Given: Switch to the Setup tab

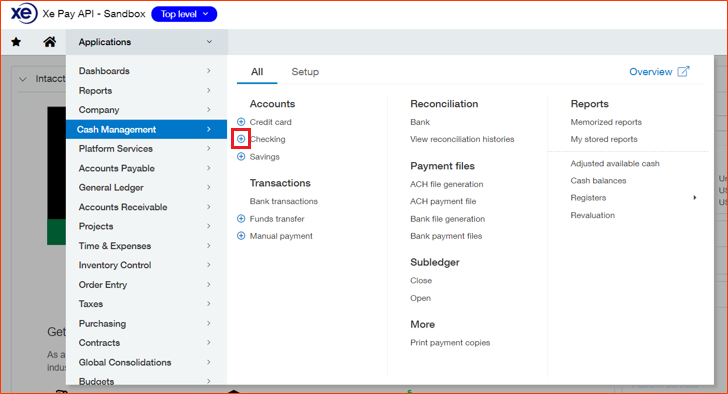Looking at the screenshot, I should click(x=305, y=72).
